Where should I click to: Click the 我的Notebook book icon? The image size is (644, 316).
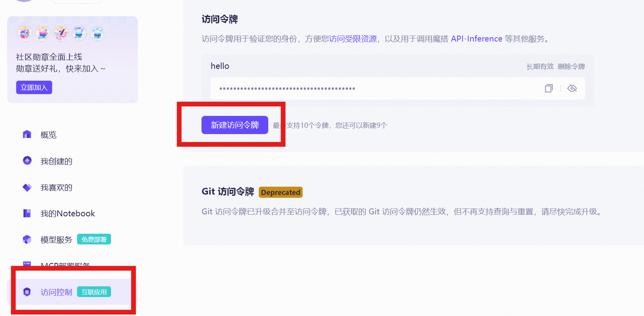pos(27,213)
